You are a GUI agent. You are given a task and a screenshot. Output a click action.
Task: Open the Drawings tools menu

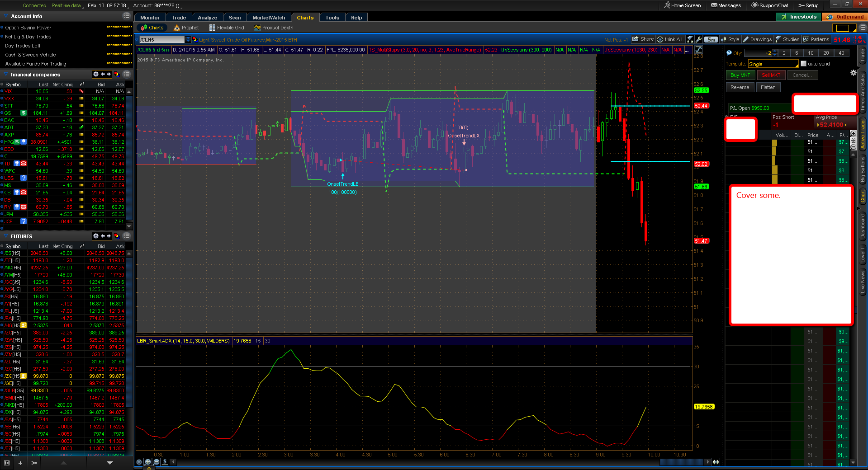[758, 39]
